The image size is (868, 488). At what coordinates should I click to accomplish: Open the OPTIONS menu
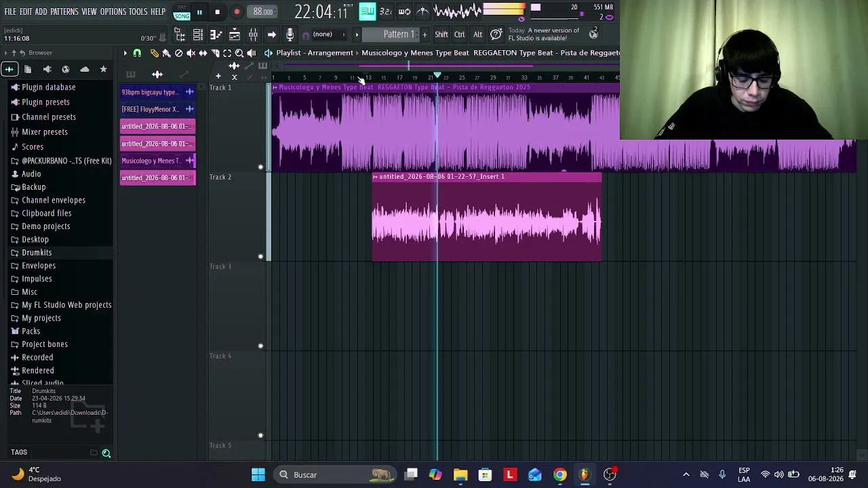click(113, 12)
